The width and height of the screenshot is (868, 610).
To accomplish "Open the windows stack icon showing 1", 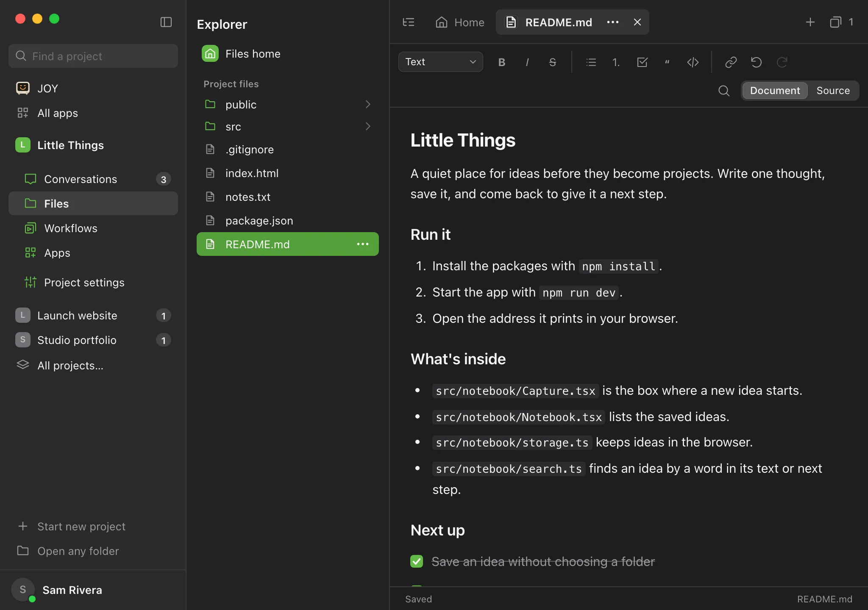I will [x=841, y=22].
